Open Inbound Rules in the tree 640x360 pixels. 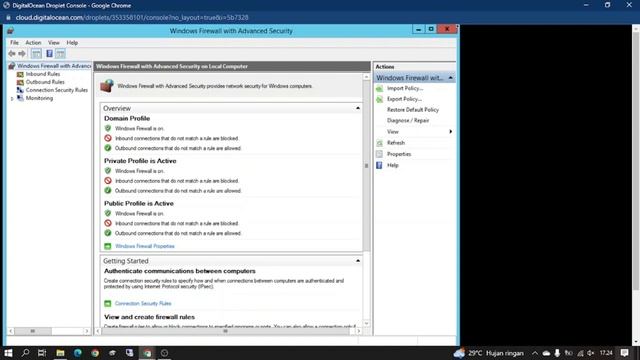tap(42, 74)
